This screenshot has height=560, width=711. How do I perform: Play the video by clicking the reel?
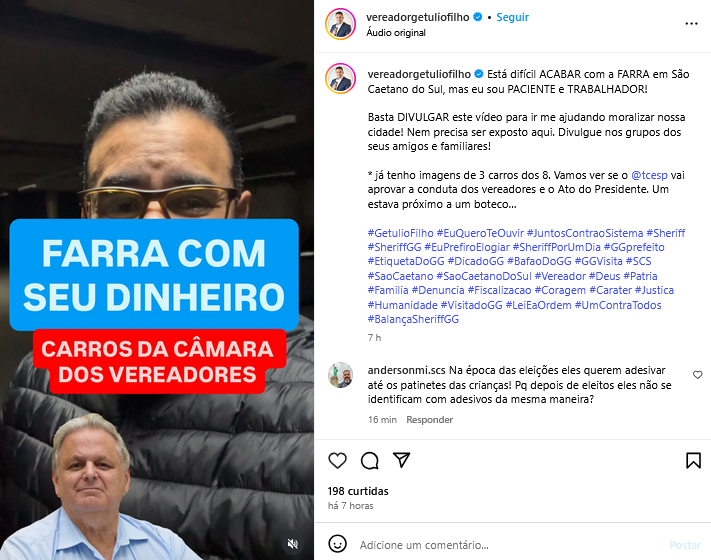click(157, 280)
